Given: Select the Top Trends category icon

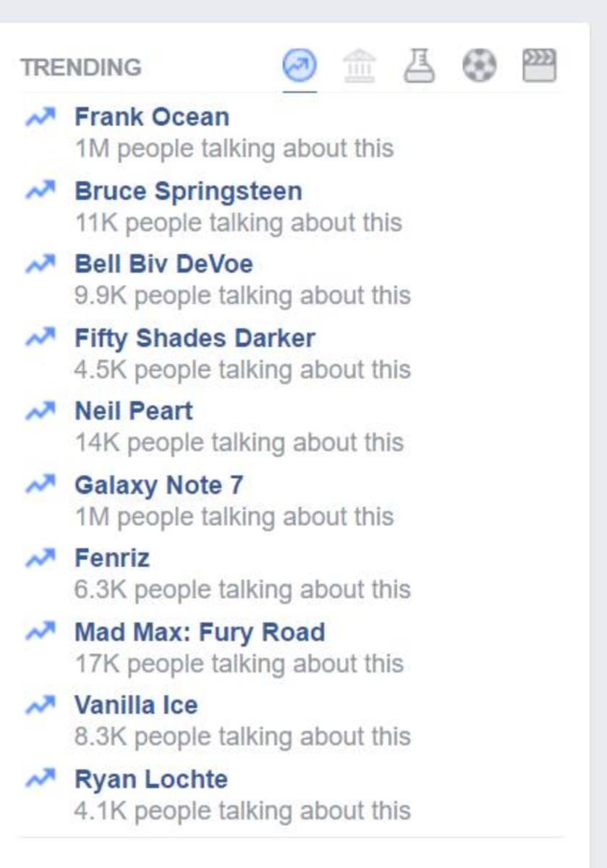Looking at the screenshot, I should 299,67.
